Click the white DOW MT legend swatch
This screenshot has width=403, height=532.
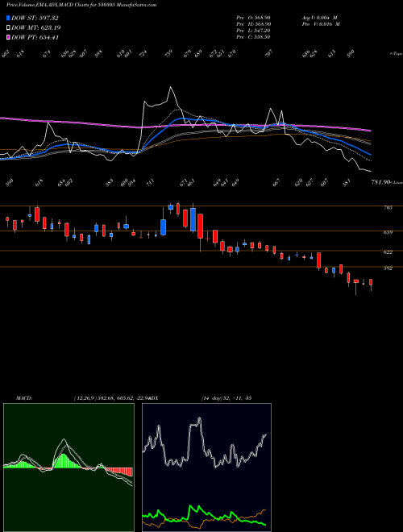click(9, 27)
